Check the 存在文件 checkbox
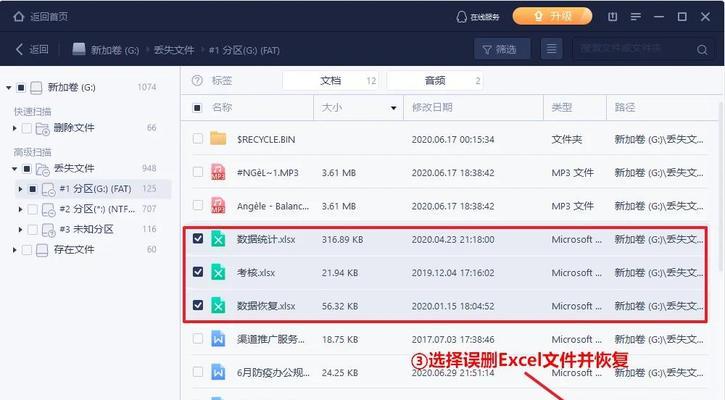Screen dimensions: 725x400 click(27, 250)
